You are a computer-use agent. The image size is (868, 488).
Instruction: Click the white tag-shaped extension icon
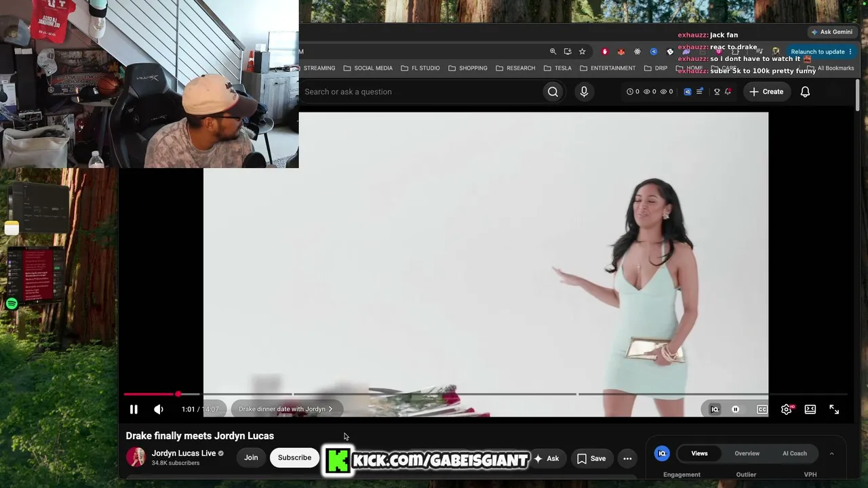(x=670, y=52)
